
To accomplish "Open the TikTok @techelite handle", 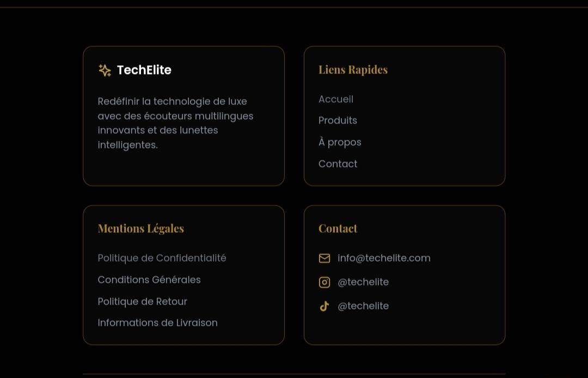I will pos(363,306).
